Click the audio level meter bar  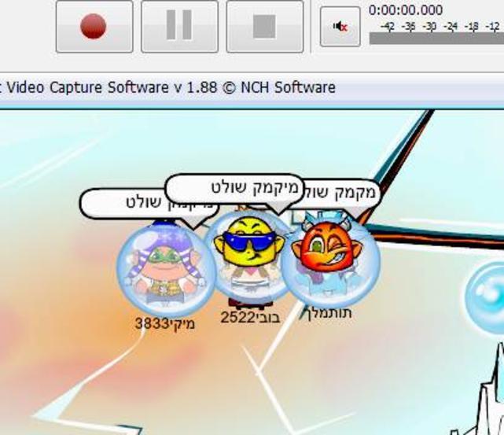(436, 39)
